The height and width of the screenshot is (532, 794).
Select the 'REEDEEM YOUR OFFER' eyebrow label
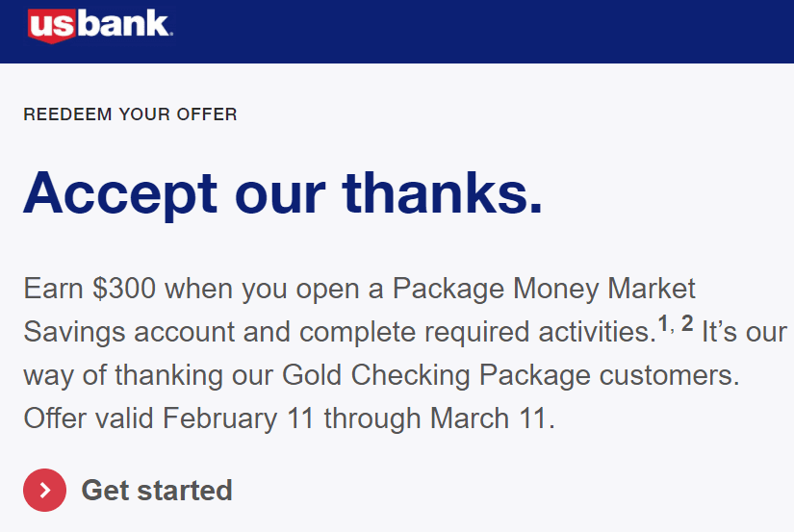coord(130,114)
